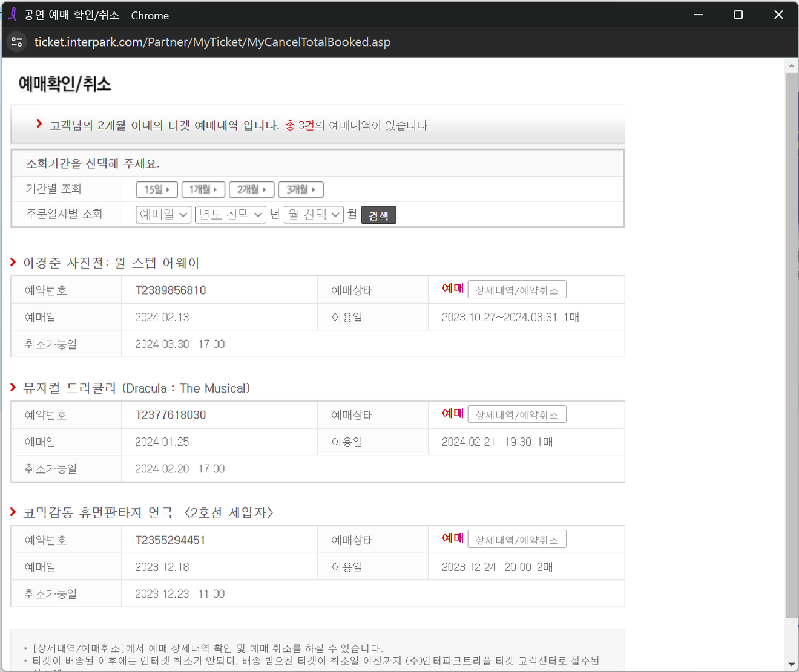
Task: Select the 2개월 period filter
Action: (252, 189)
